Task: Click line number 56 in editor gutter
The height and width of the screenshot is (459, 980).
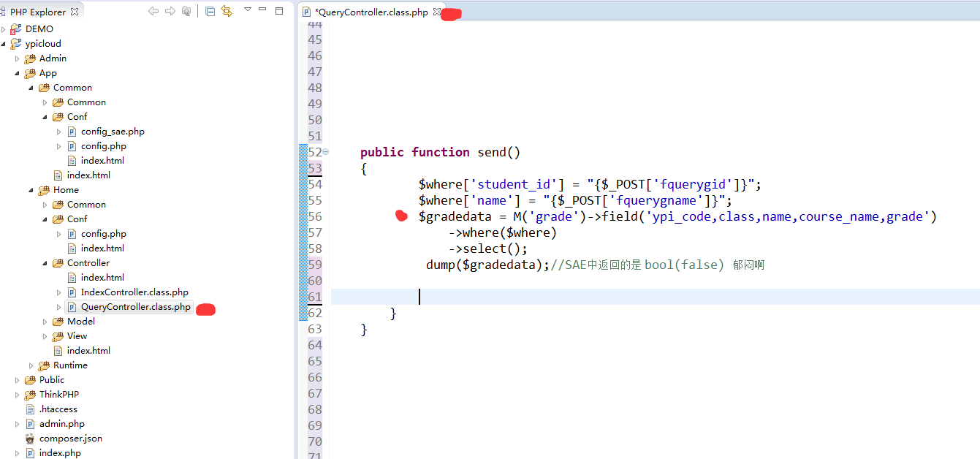Action: (315, 216)
